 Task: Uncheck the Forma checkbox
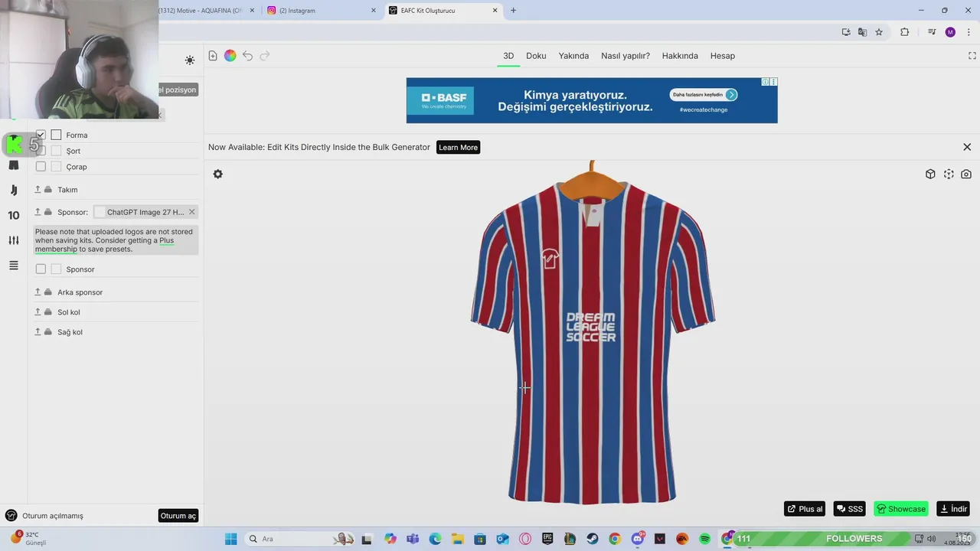(x=41, y=135)
